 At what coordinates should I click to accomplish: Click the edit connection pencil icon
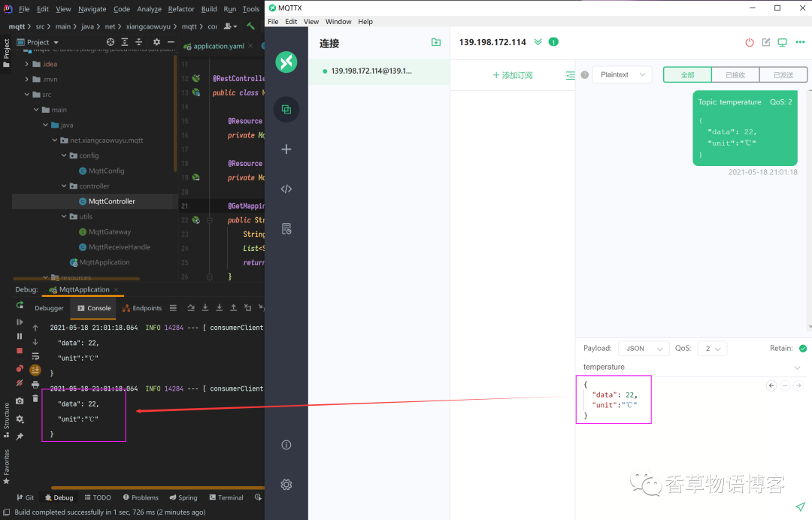click(x=766, y=42)
